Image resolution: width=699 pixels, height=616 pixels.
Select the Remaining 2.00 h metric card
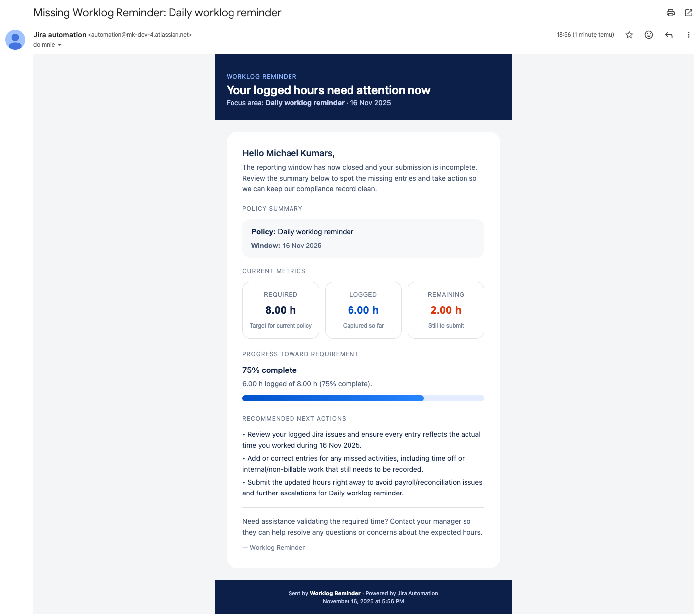tap(446, 310)
